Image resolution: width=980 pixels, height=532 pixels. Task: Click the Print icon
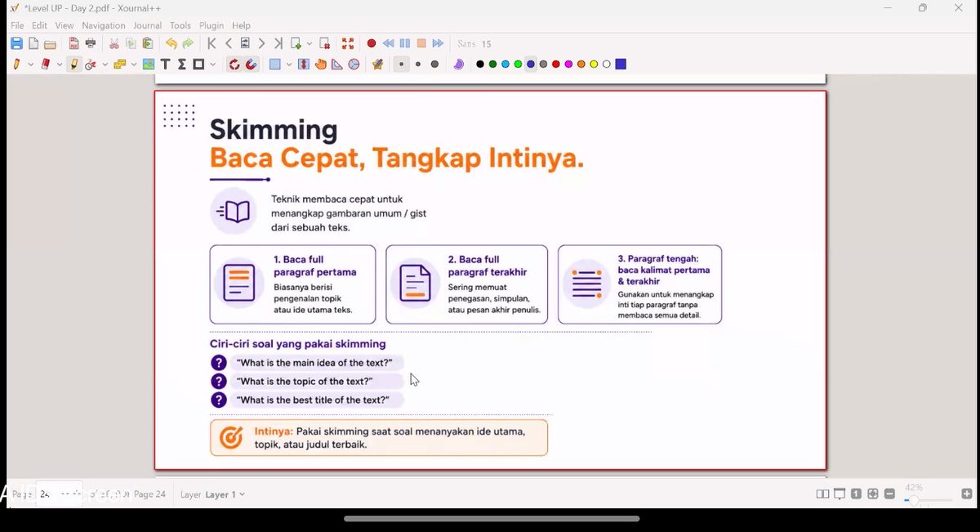(x=91, y=43)
